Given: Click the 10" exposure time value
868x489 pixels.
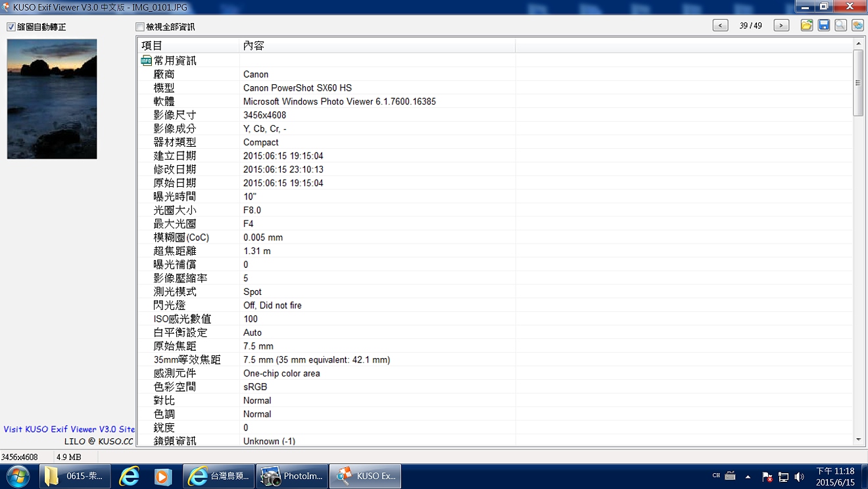Looking at the screenshot, I should 250,197.
